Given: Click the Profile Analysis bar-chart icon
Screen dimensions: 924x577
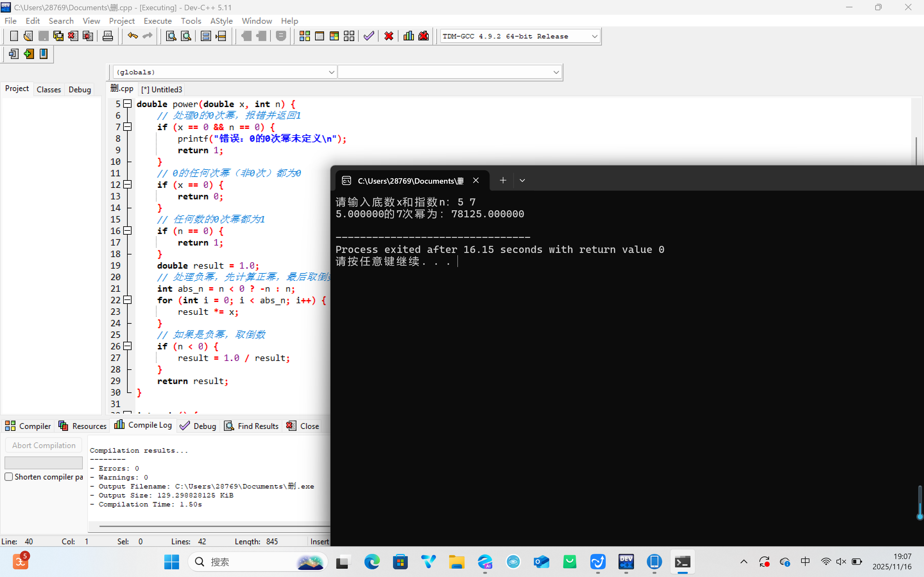Looking at the screenshot, I should (x=408, y=36).
